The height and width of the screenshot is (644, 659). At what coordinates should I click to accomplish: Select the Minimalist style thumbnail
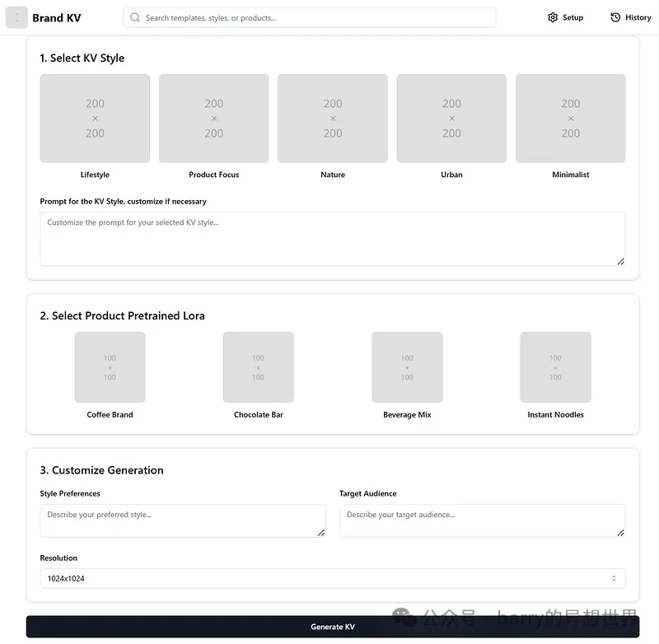click(x=571, y=119)
